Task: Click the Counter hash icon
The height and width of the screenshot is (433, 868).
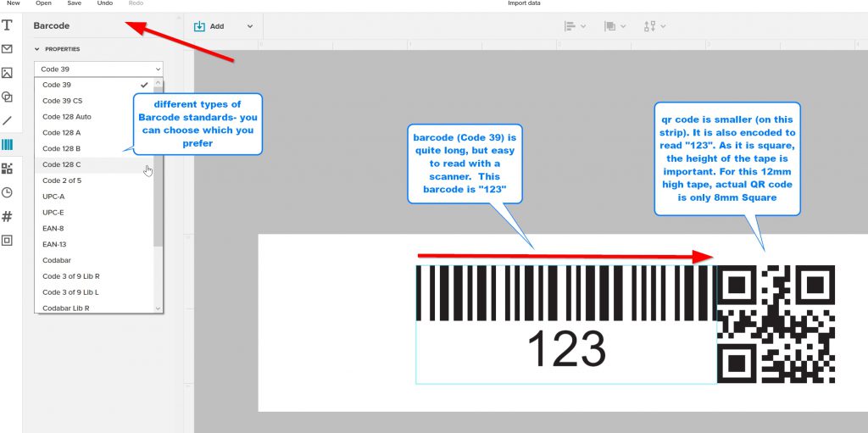Action: pos(8,216)
